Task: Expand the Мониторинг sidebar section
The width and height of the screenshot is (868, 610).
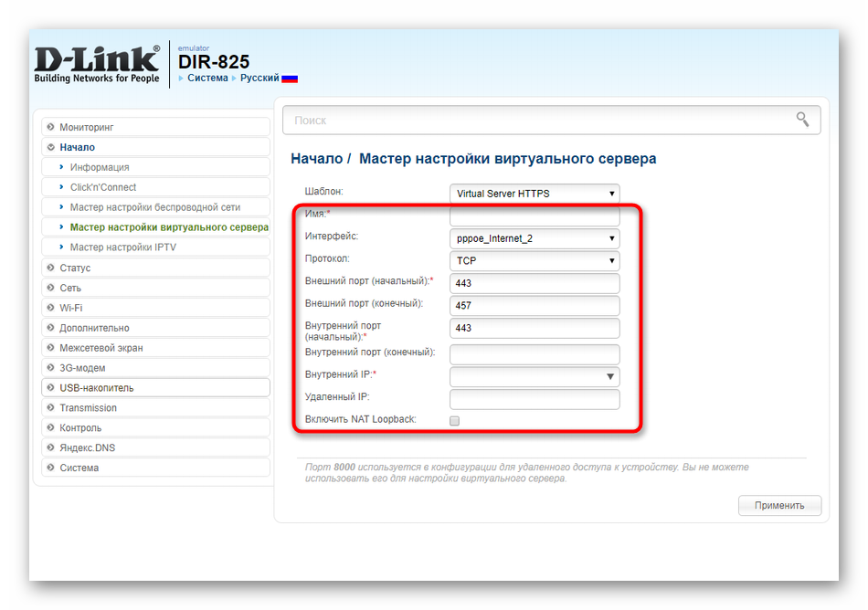Action: [87, 127]
